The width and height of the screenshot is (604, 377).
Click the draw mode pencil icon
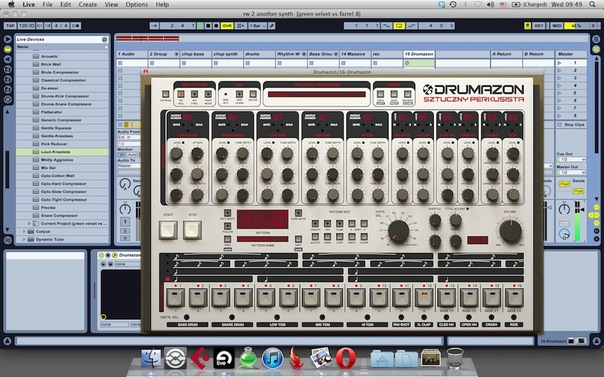point(272,26)
